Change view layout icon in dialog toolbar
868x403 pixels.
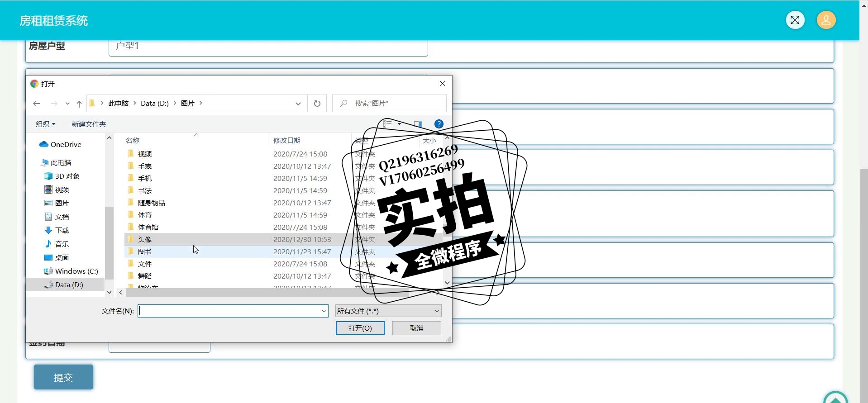(388, 124)
